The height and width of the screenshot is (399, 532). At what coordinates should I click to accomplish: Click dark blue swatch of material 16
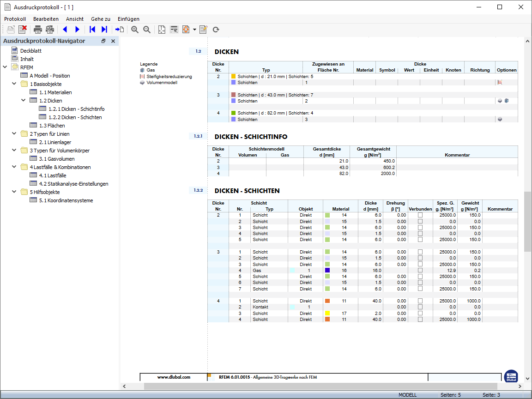pyautogui.click(x=327, y=271)
